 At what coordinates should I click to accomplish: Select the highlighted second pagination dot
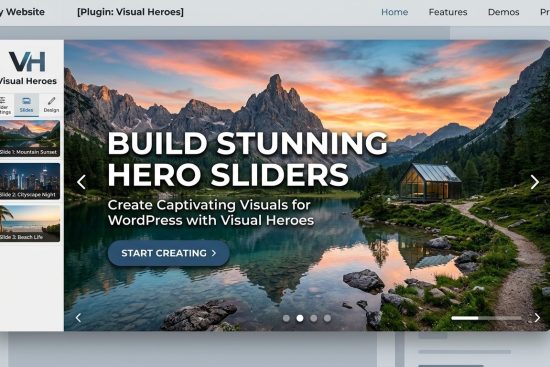click(300, 318)
